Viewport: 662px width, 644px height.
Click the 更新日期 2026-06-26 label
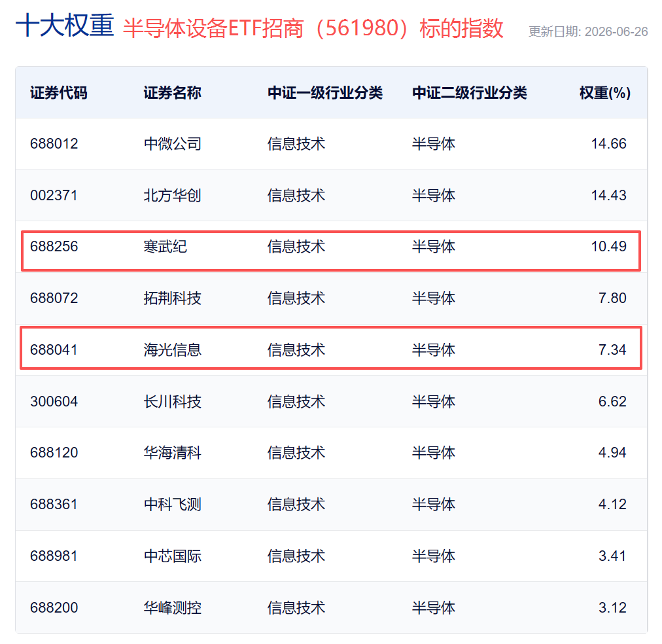[x=588, y=31]
